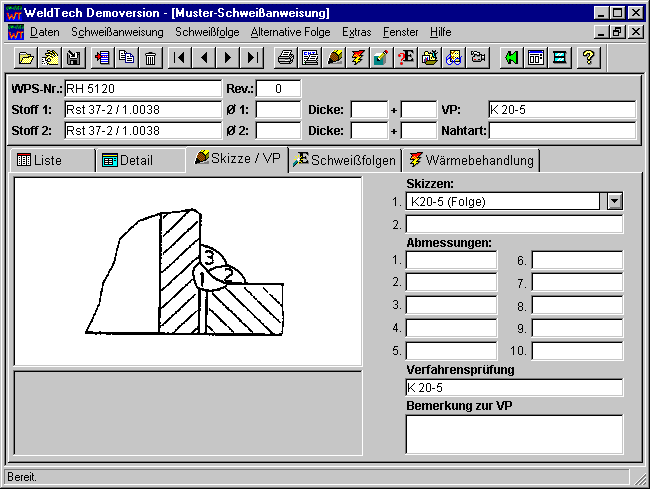Open the Schweißfolgen tab
650x489 pixels.
click(x=345, y=160)
